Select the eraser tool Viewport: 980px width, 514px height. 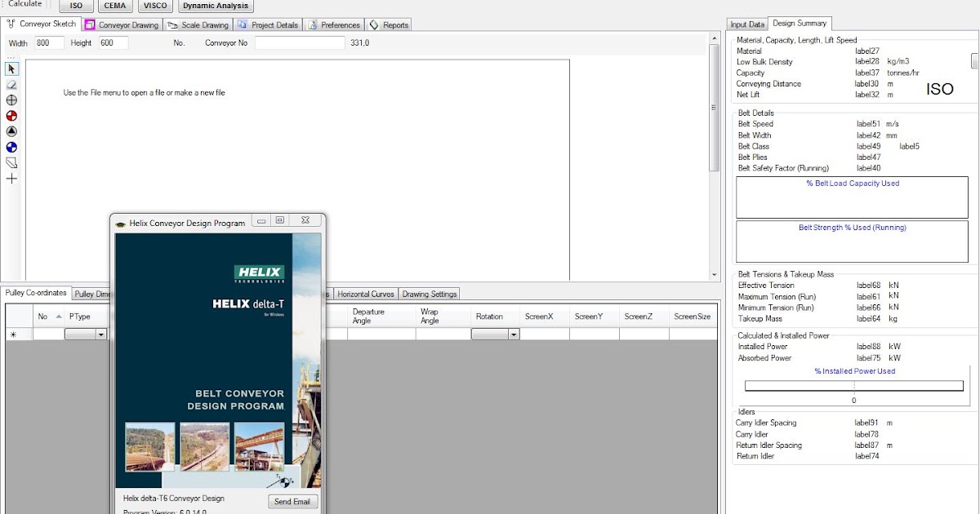click(11, 85)
